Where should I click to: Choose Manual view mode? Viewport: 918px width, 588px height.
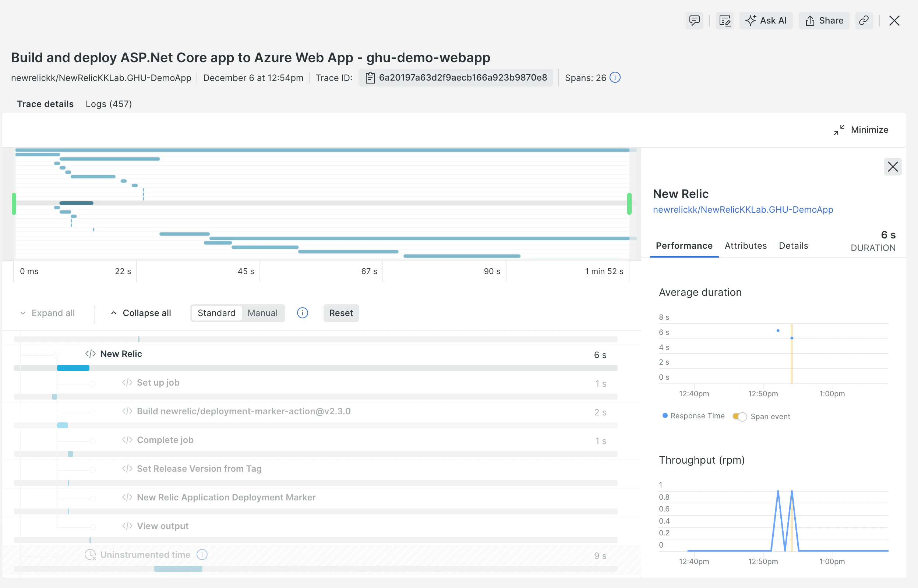click(x=262, y=313)
